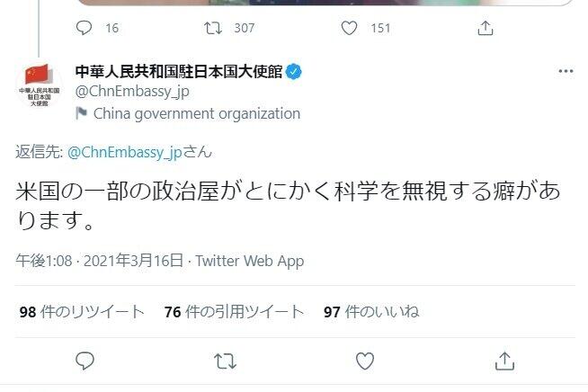Share the embassy's main tweet
The image size is (588, 392).
(504, 361)
